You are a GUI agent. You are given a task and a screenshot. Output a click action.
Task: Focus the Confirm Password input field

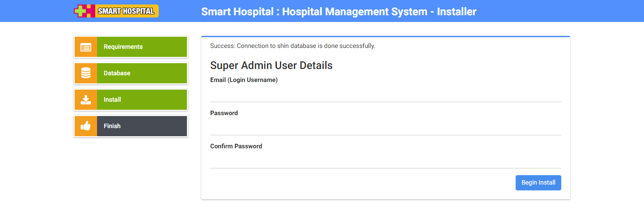point(386,160)
